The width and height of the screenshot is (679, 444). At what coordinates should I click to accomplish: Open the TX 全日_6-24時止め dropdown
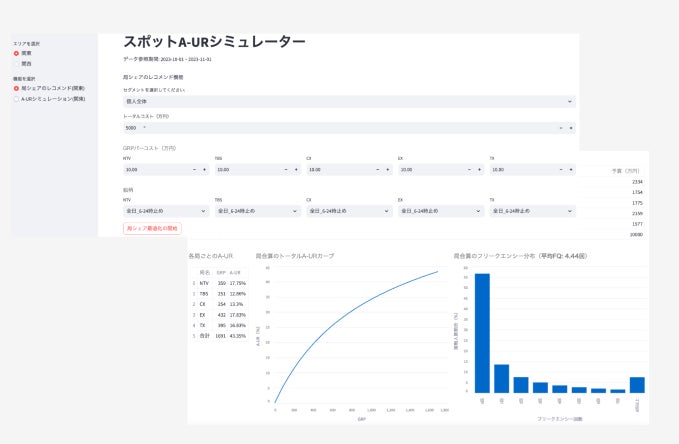533,211
